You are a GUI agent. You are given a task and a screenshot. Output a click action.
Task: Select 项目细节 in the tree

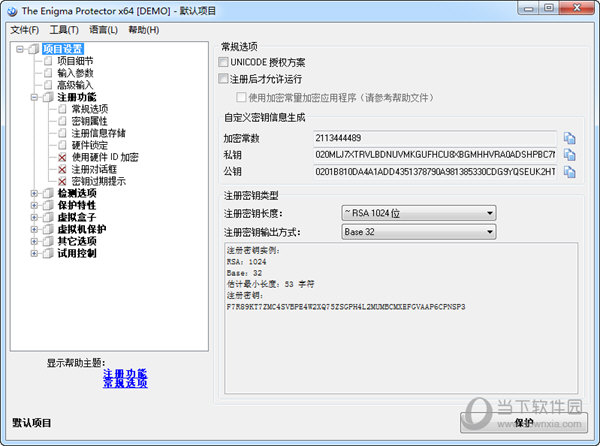coord(75,61)
